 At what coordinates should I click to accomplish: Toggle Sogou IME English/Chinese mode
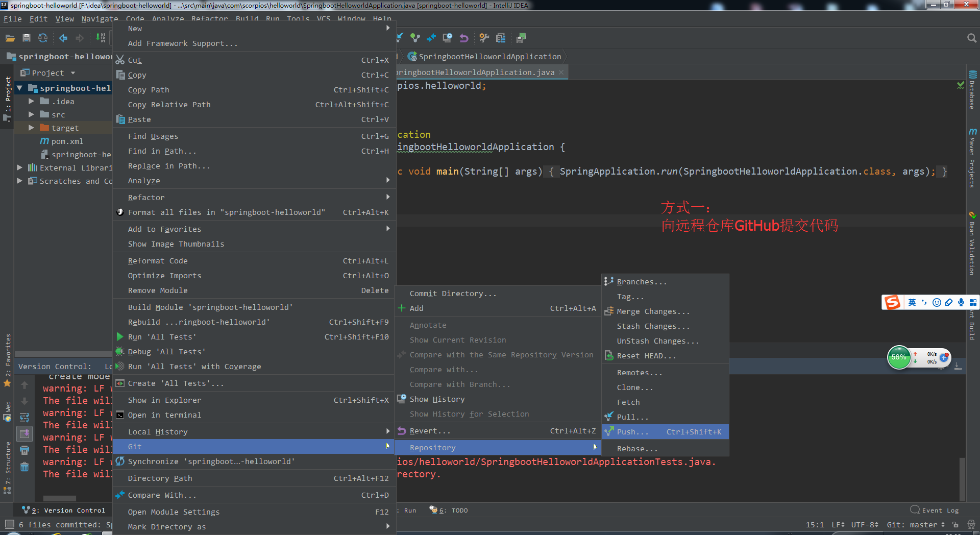[912, 302]
